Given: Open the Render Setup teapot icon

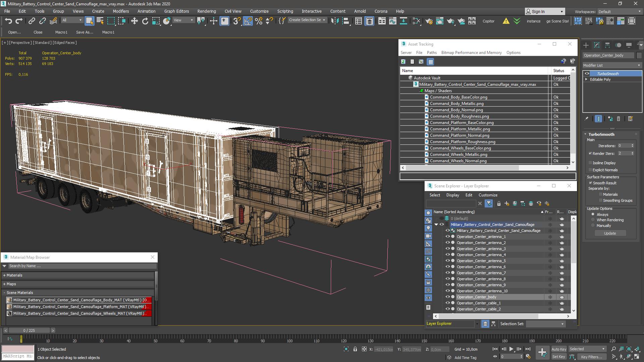Looking at the screenshot, I should point(429,21).
